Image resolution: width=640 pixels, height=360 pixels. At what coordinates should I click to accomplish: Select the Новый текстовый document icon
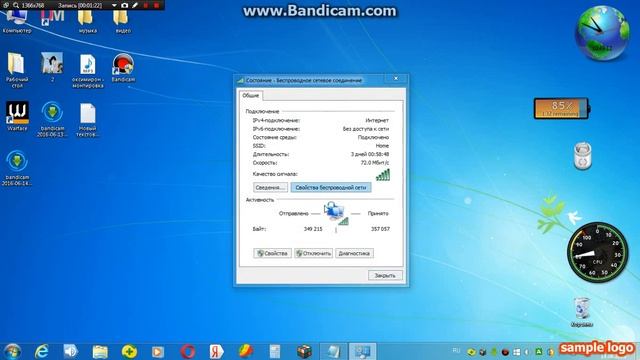87,119
